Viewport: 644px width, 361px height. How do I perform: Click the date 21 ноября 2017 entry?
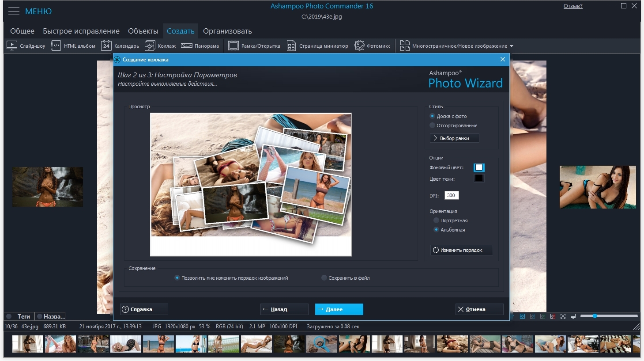(x=110, y=327)
